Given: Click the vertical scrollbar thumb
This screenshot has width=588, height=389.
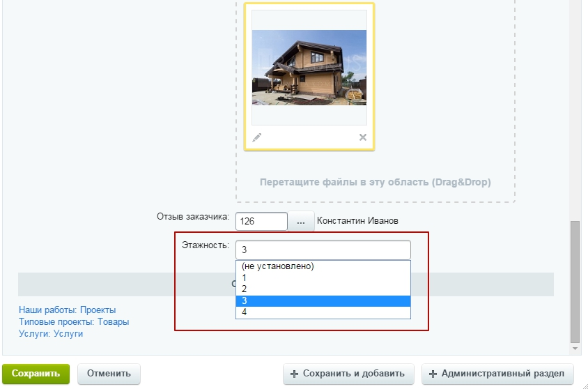Looking at the screenshot, I should (x=575, y=282).
